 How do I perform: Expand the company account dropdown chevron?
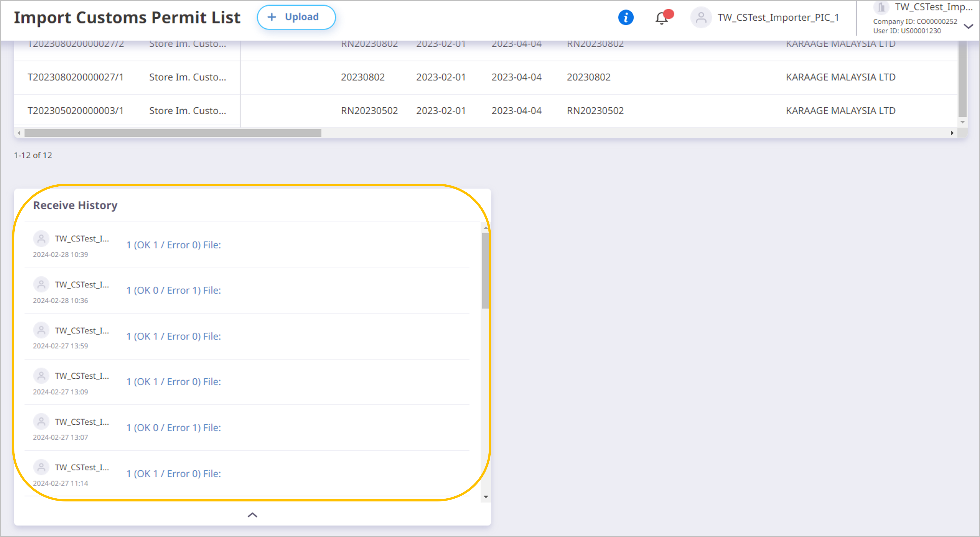pos(968,26)
